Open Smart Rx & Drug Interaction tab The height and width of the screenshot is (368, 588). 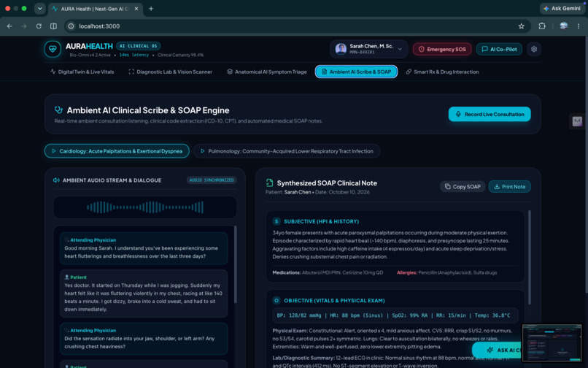click(x=443, y=72)
